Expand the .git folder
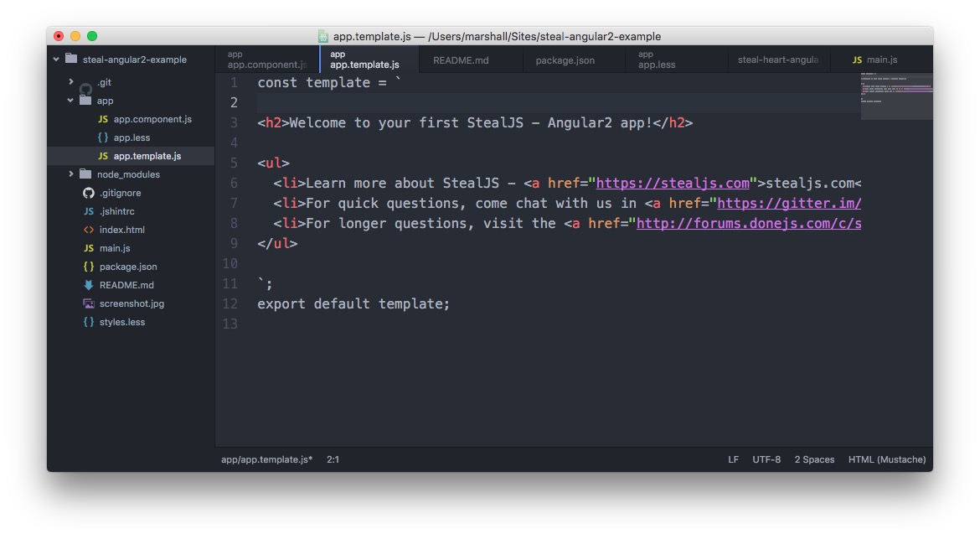The height and width of the screenshot is (539, 980). [70, 81]
